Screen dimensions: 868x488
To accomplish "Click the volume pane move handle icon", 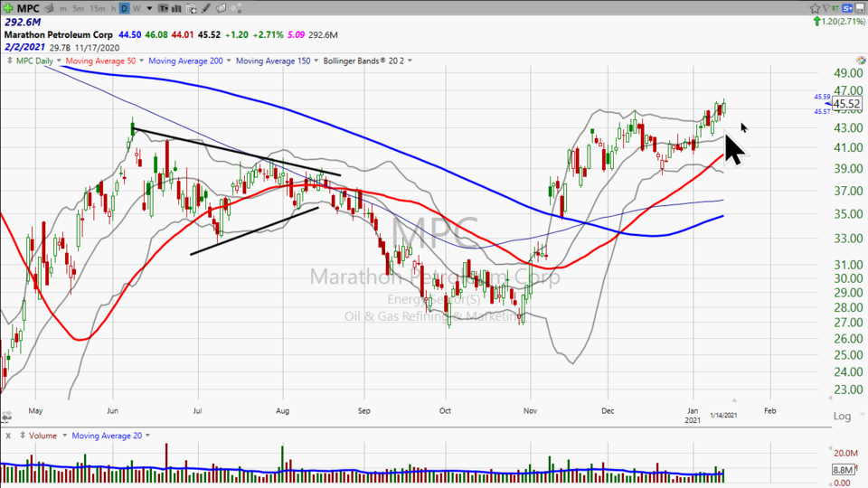I will 23,436.
